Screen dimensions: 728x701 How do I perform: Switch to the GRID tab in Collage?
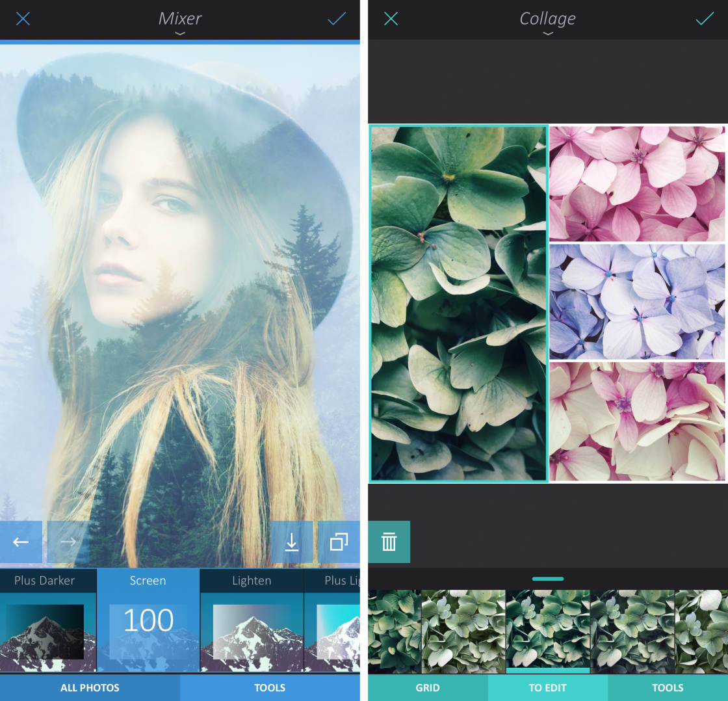pyautogui.click(x=427, y=687)
